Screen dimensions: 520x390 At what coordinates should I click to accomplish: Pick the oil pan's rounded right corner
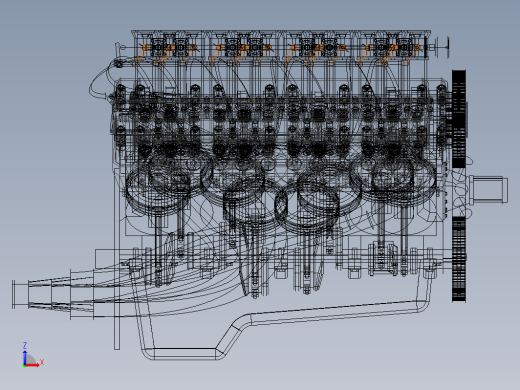(423, 307)
